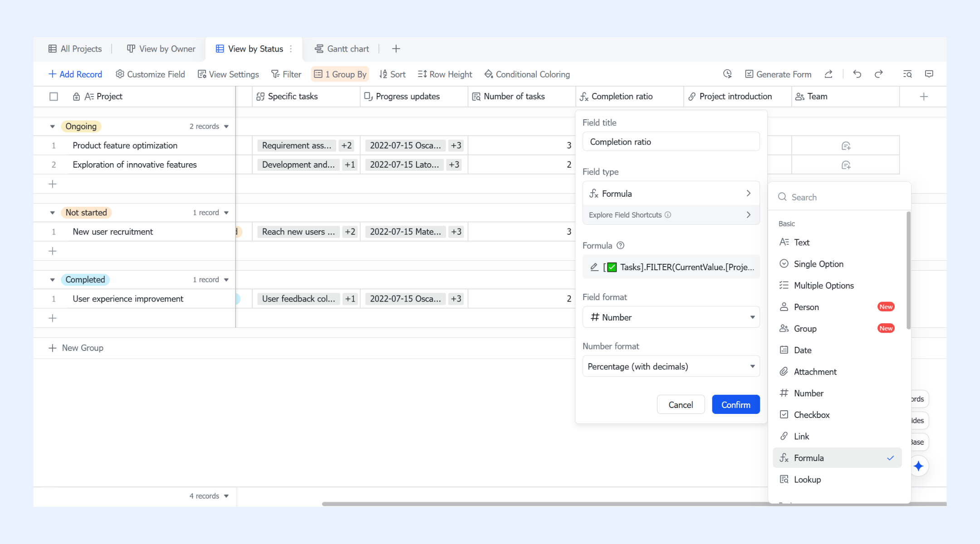Collapse the Not started group
This screenshot has width=980, height=544.
pyautogui.click(x=53, y=213)
